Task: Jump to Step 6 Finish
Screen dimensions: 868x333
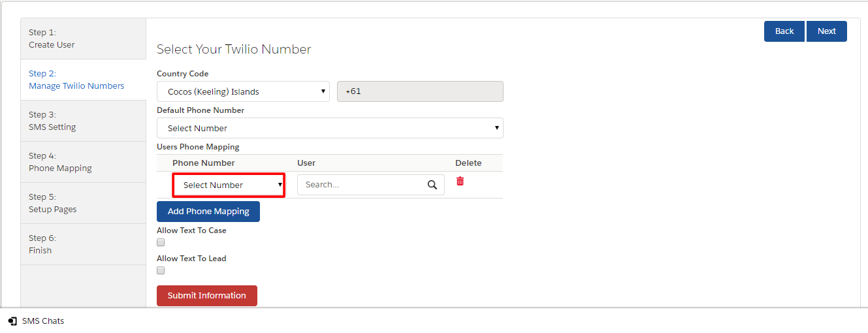Action: (84, 244)
